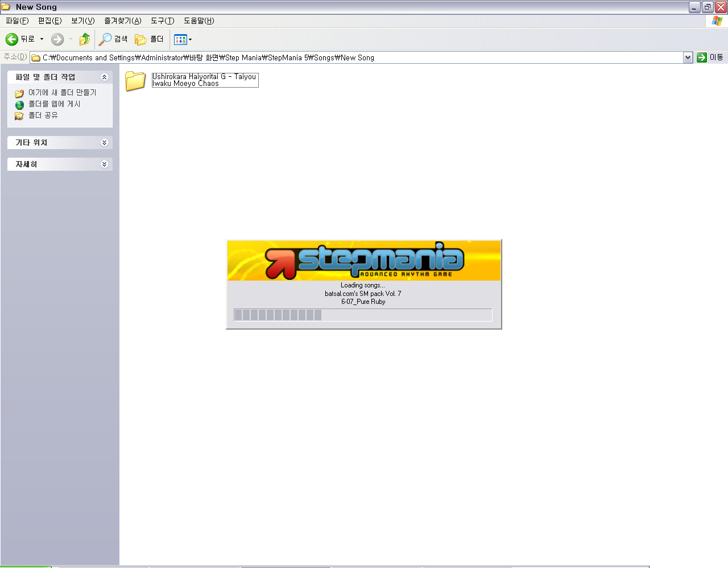Image resolution: width=728 pixels, height=568 pixels.
Task: Select the Ushirokara Haiyoritai G folder icon
Action: [x=135, y=81]
